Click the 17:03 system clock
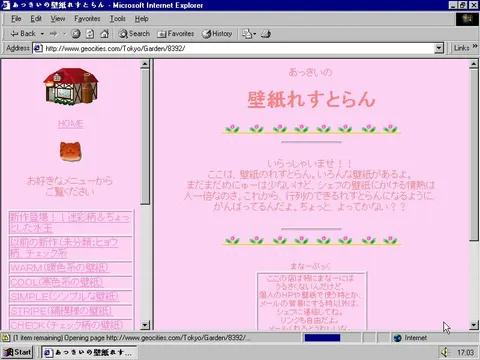This screenshot has width=480, height=360. click(465, 352)
